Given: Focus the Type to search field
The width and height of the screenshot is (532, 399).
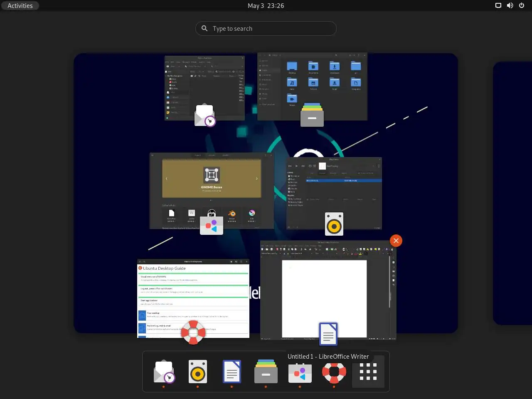Looking at the screenshot, I should click(x=266, y=28).
